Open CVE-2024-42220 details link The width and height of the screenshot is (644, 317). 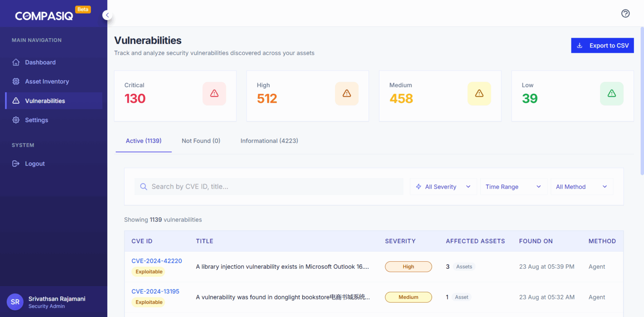coord(157,260)
